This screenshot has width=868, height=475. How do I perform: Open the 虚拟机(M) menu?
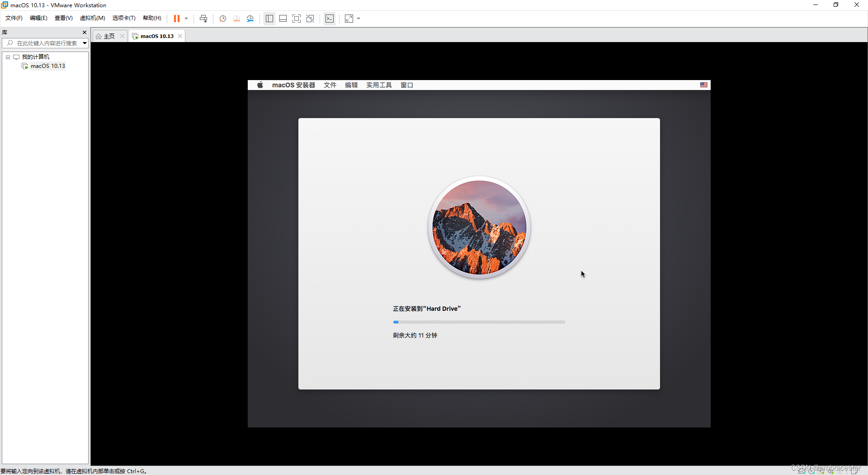[x=93, y=18]
